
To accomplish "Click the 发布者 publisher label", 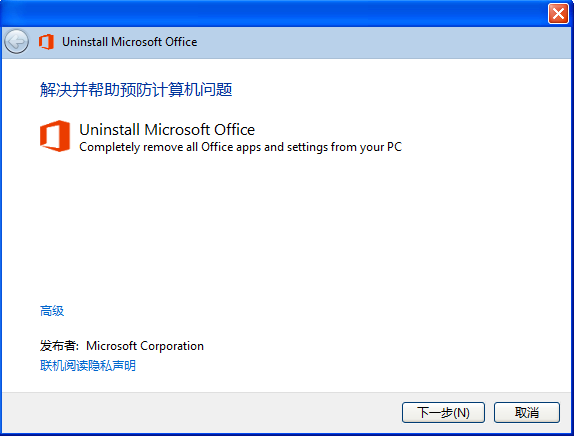I will click(59, 346).
